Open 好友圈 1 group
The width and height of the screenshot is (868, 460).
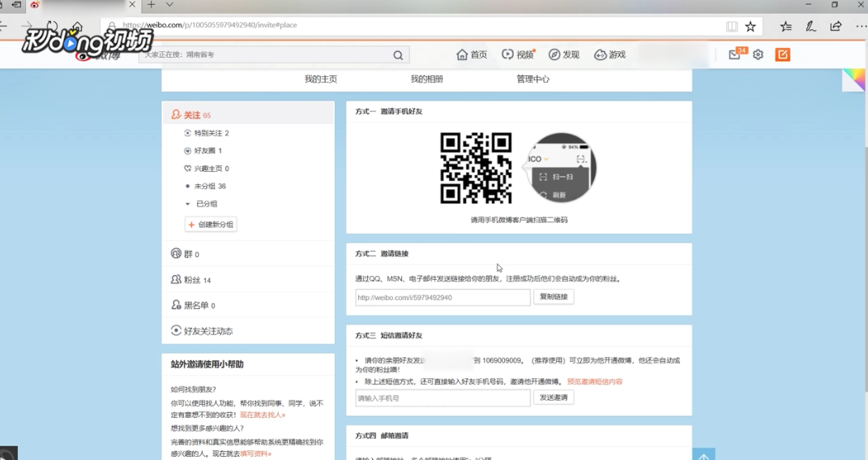pos(203,151)
